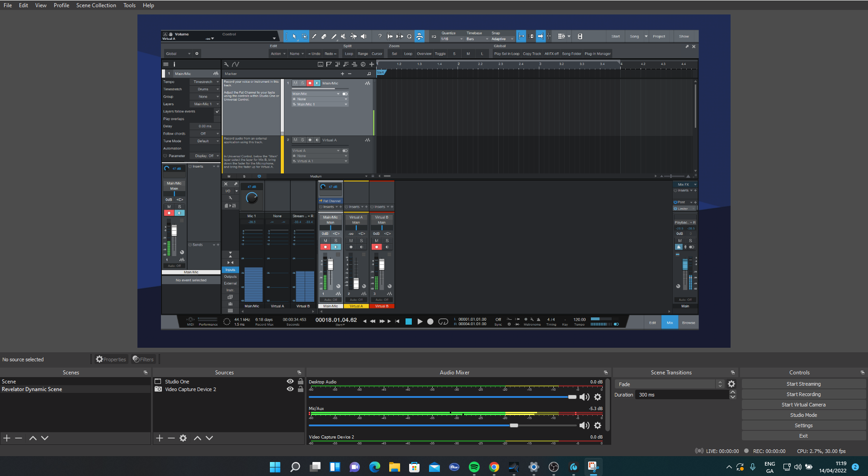Open Mic/Aux settings gear in Audio Mixer
Screen dimensions: 868x476
[598, 425]
